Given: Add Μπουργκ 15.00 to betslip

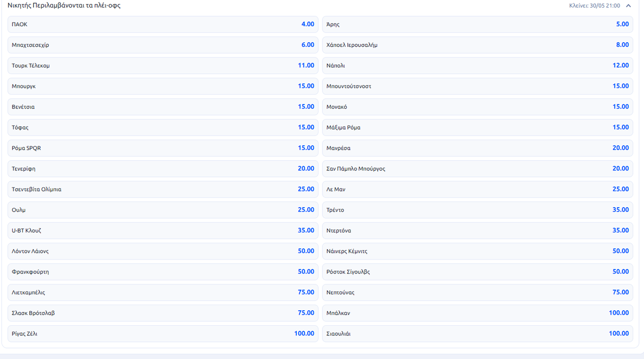Looking at the screenshot, I should pyautogui.click(x=163, y=86).
